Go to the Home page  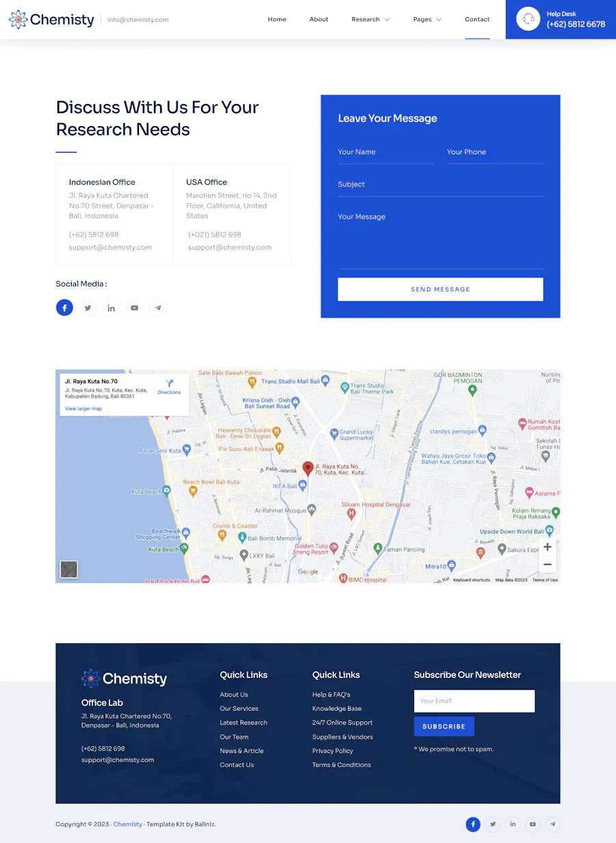coord(277,19)
